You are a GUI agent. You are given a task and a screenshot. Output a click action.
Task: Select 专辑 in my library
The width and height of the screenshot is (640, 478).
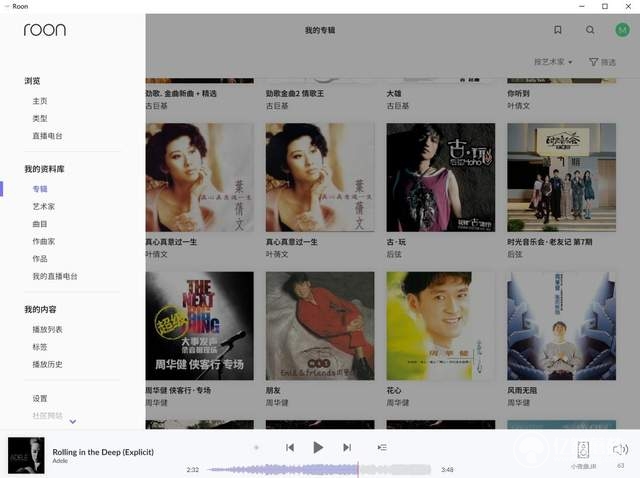click(40, 189)
